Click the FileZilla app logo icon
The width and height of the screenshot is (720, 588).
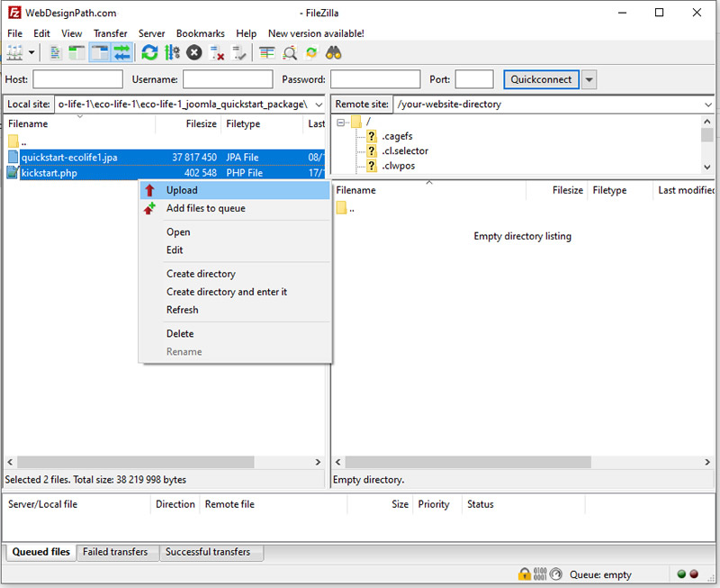click(x=14, y=13)
